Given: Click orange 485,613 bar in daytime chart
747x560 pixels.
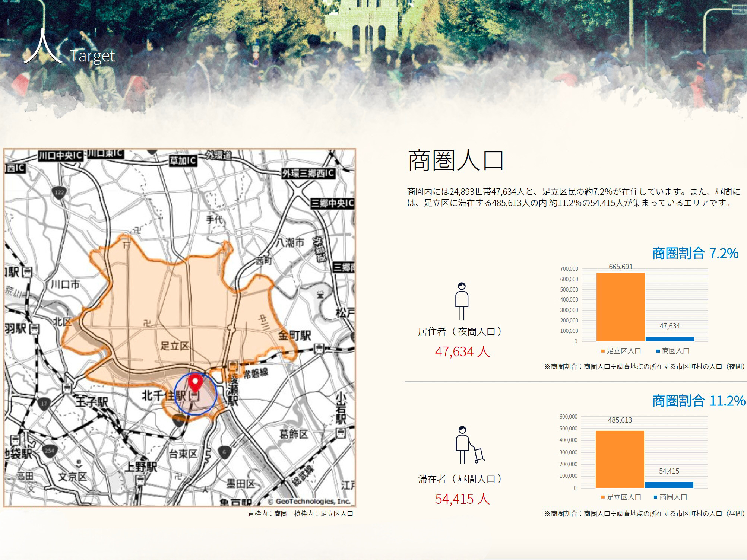Looking at the screenshot, I should pos(620,459).
